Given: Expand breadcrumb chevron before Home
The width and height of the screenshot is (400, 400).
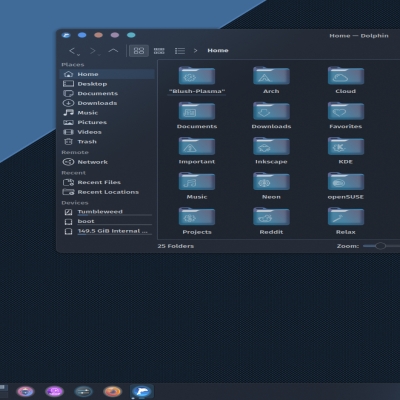Looking at the screenshot, I should point(195,51).
